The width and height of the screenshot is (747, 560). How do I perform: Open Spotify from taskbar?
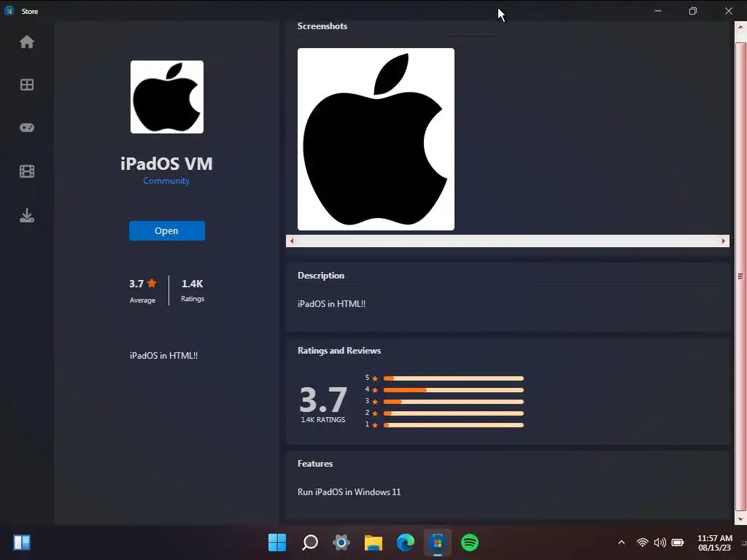tap(469, 542)
